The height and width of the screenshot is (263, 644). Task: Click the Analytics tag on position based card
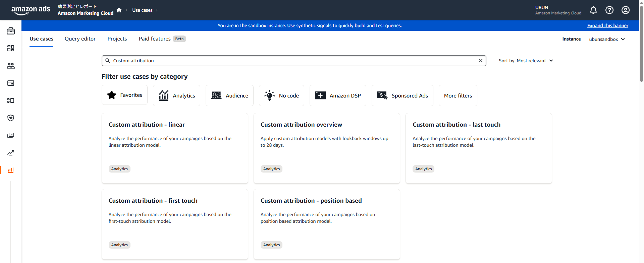click(271, 245)
